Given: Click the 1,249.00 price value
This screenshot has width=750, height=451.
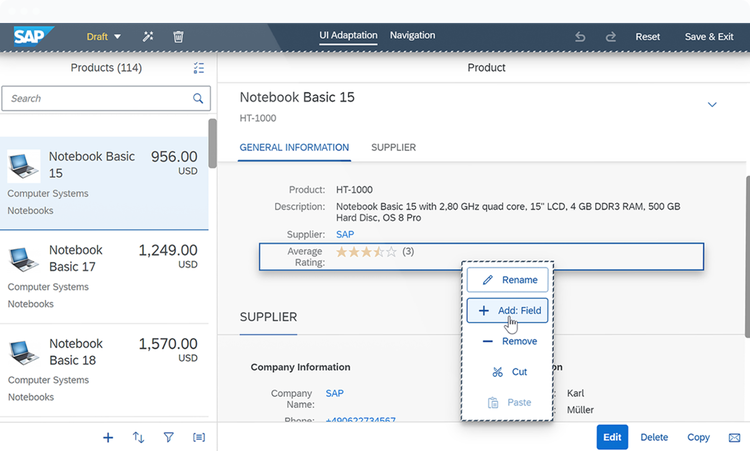Looking at the screenshot, I should 168,250.
